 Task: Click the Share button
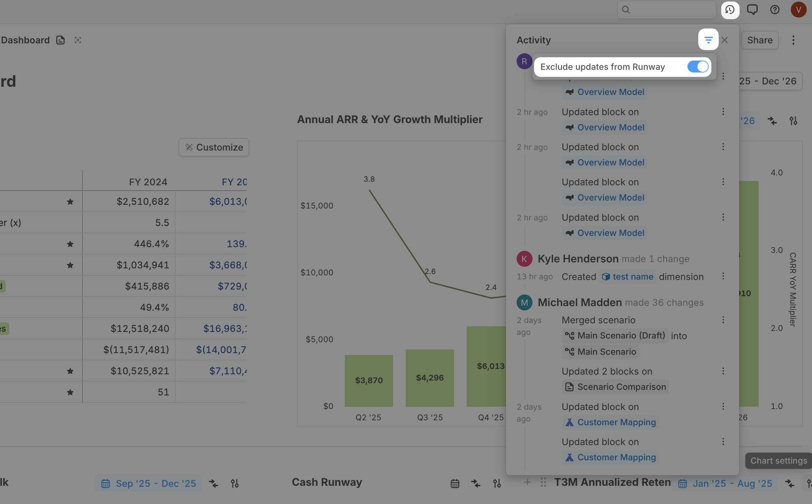point(759,40)
